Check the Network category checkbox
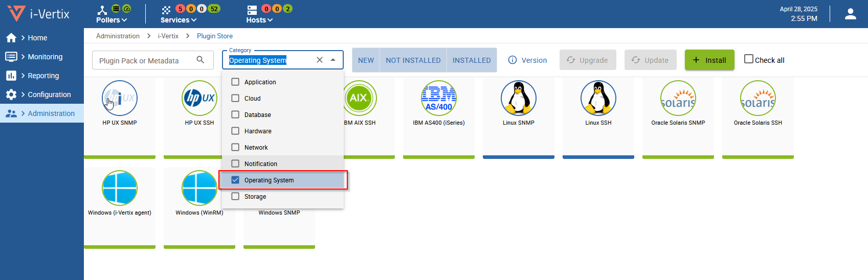 point(235,147)
